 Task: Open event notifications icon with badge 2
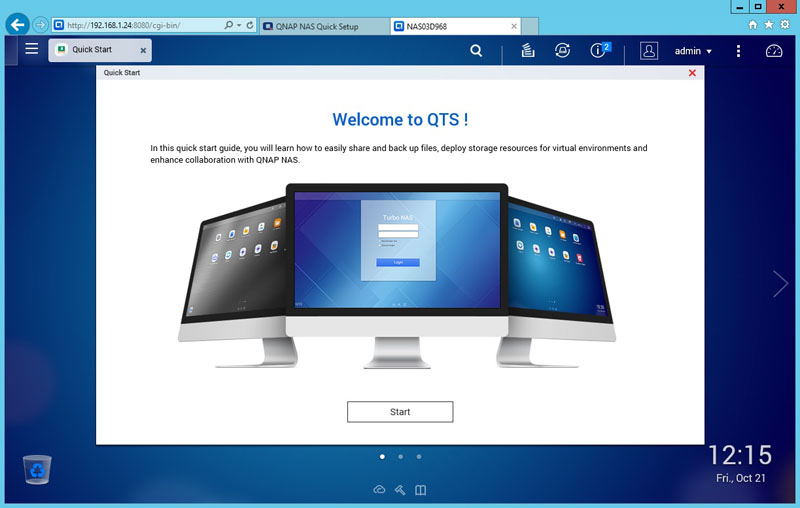pyautogui.click(x=600, y=50)
